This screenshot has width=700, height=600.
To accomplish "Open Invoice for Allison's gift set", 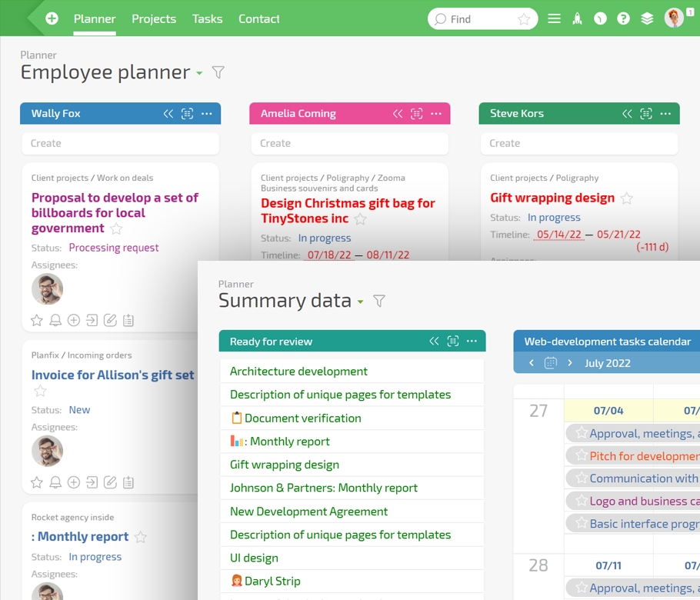I will click(112, 375).
